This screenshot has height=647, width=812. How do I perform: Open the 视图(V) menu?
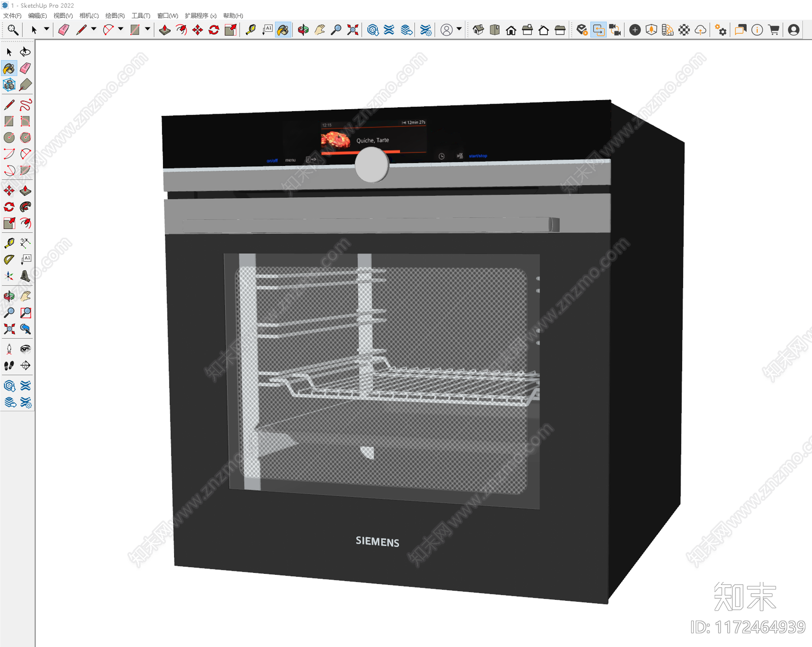tap(63, 16)
